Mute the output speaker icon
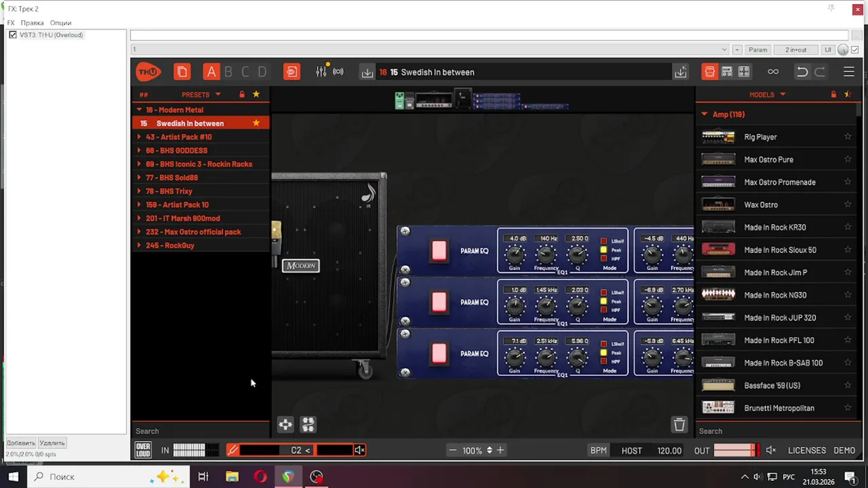868x488 pixels. point(770,450)
